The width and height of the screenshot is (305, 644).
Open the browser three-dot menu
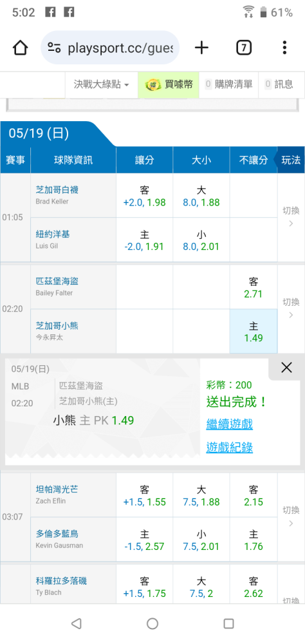pos(284,48)
